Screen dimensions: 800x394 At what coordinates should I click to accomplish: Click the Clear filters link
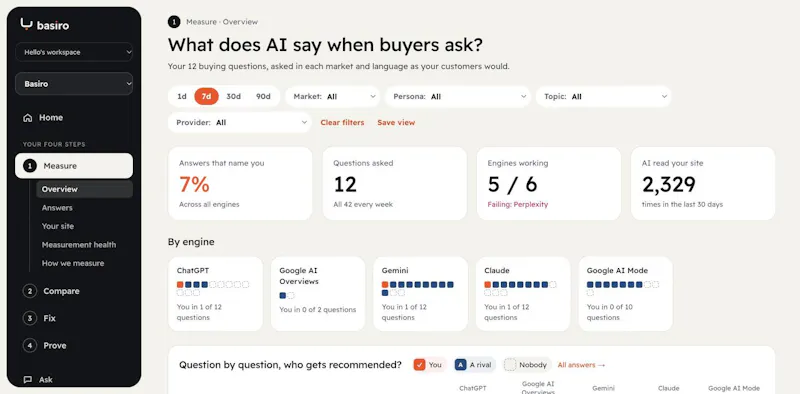coord(342,122)
